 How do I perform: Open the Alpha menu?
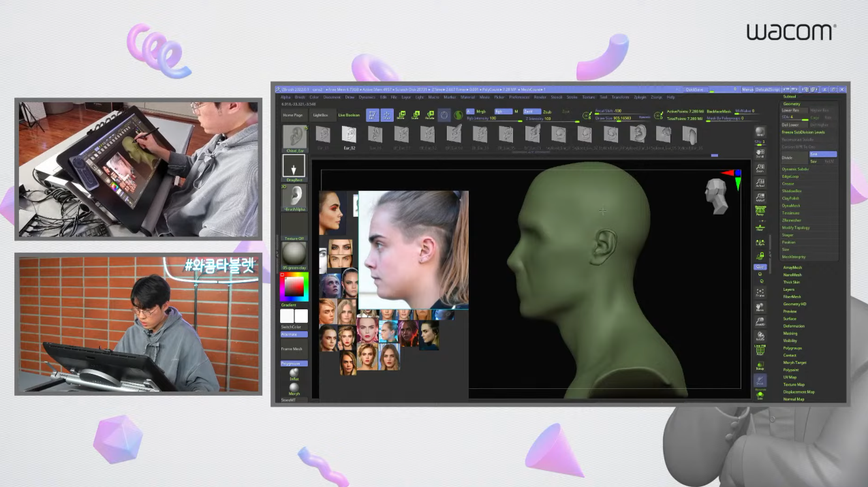tap(285, 97)
